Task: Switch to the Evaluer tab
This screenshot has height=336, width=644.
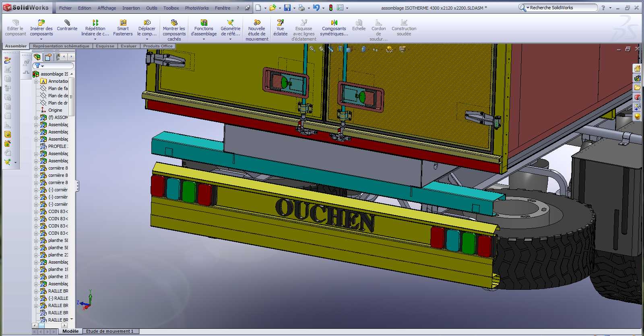Action: (129, 46)
